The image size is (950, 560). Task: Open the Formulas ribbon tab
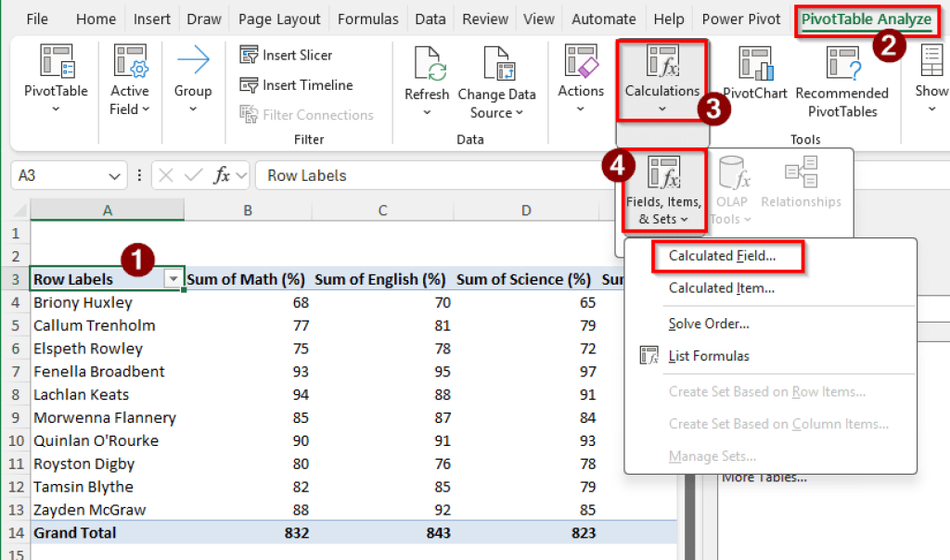click(367, 18)
